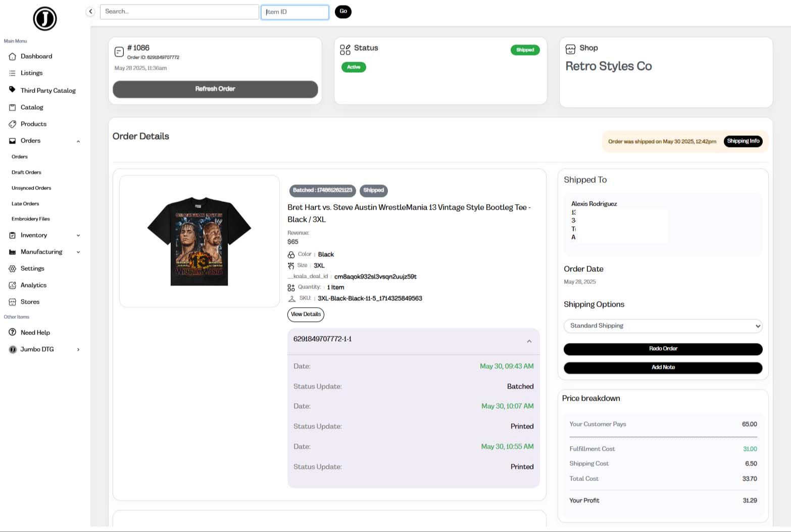Collapse the 6291849707772-1-1 item history
Image resolution: width=791 pixels, height=532 pixels.
point(529,342)
